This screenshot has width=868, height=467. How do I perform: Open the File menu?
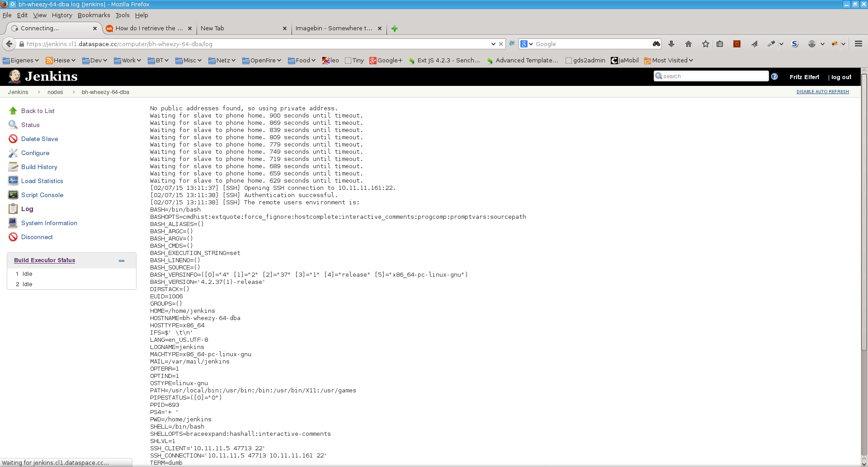[7, 15]
